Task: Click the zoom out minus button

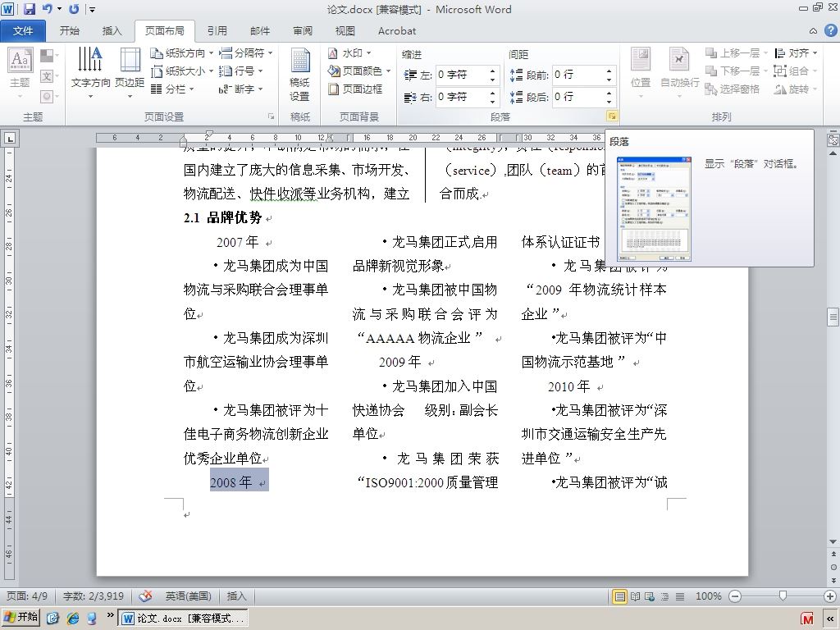Action: coord(736,596)
